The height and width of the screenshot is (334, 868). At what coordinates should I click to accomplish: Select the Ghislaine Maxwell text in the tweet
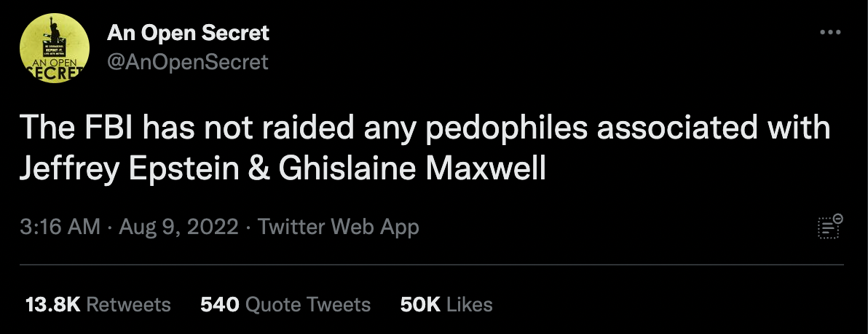412,169
